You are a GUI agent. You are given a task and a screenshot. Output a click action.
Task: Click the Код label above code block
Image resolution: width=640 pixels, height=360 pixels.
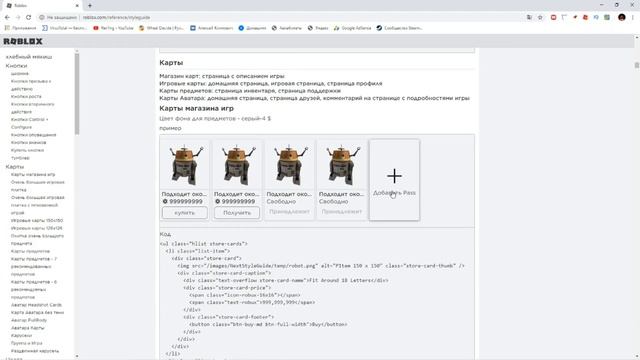pyautogui.click(x=165, y=234)
